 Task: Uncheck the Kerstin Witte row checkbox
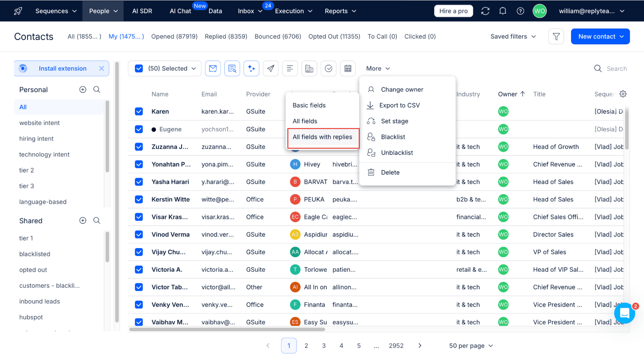[139, 199]
